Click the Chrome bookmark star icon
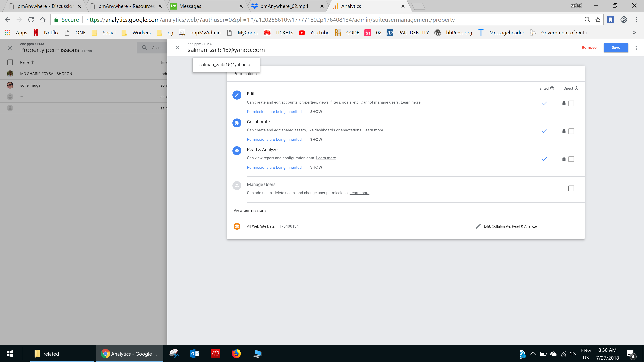 pos(598,20)
